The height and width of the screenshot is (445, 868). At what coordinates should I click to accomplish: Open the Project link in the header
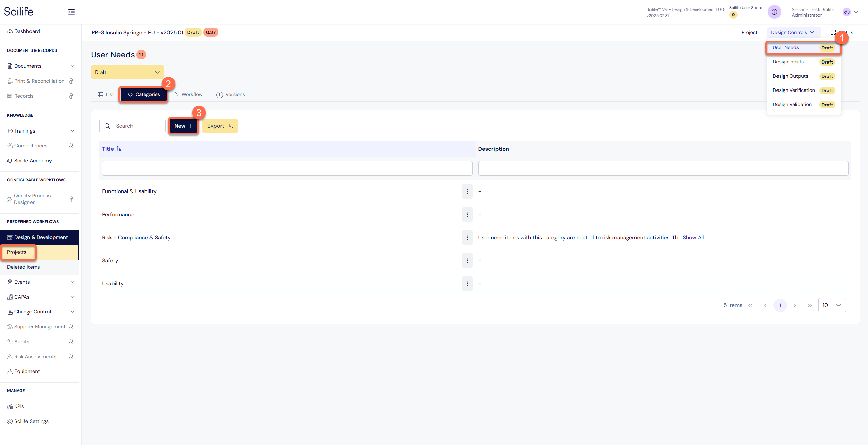[x=749, y=32]
